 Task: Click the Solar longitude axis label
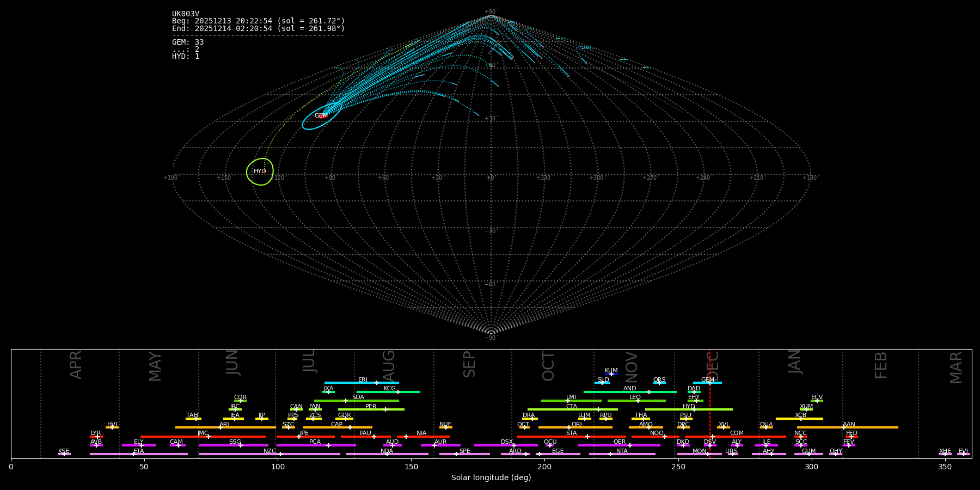(491, 478)
